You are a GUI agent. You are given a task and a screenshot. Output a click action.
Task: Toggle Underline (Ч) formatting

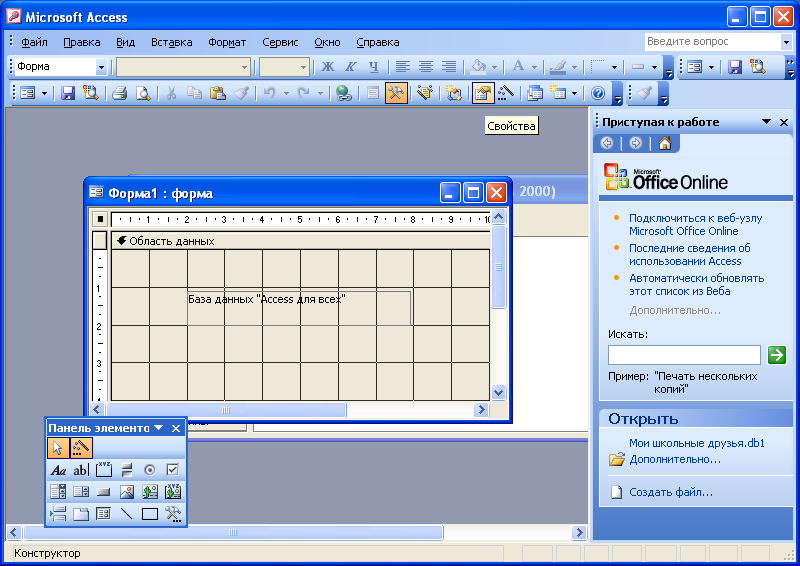pos(373,66)
